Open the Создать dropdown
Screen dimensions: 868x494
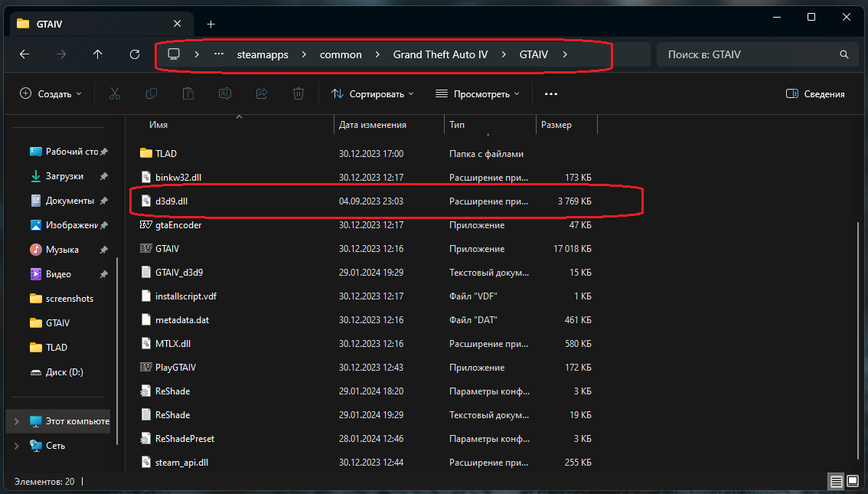[x=51, y=93]
